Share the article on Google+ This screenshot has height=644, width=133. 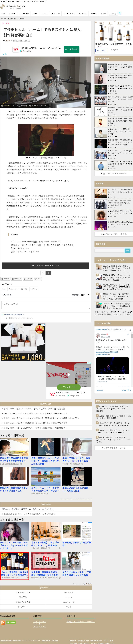28,278
